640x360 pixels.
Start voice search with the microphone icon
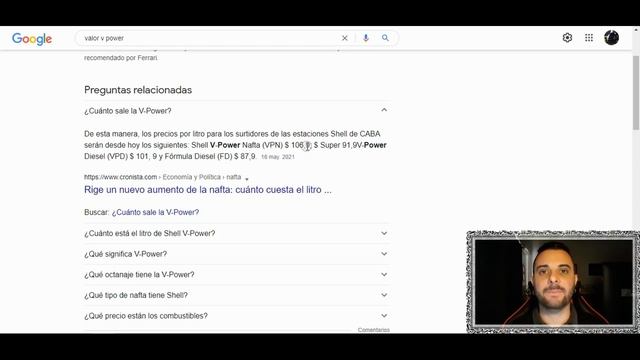point(366,38)
